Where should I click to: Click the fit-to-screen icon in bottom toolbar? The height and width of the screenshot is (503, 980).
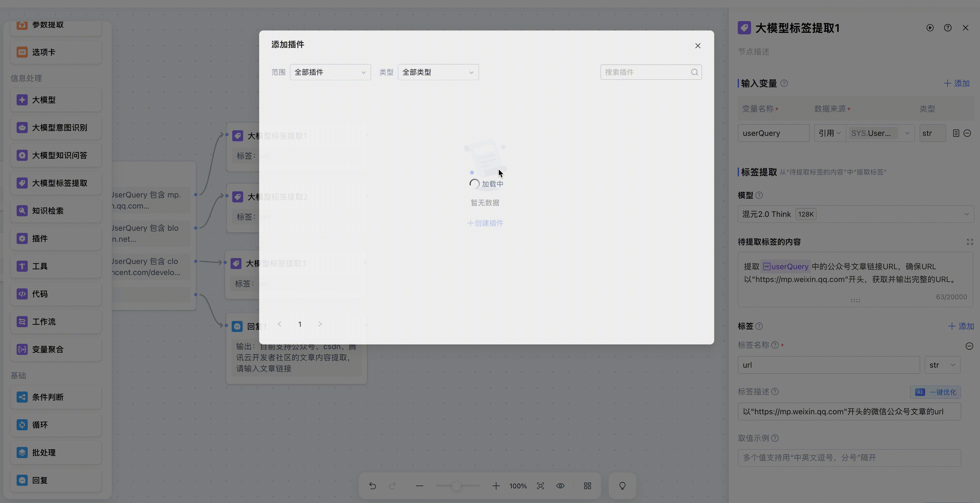coord(540,486)
